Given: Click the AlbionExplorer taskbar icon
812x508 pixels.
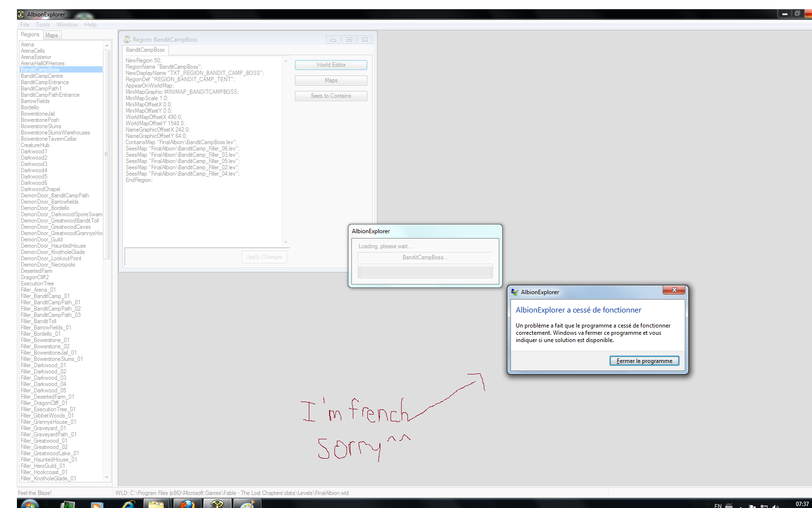Looking at the screenshot, I should pyautogui.click(x=217, y=504).
